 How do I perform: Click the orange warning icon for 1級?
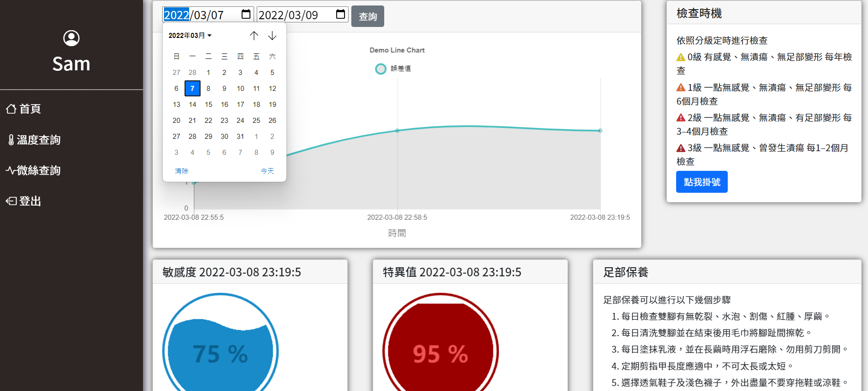[x=681, y=87]
